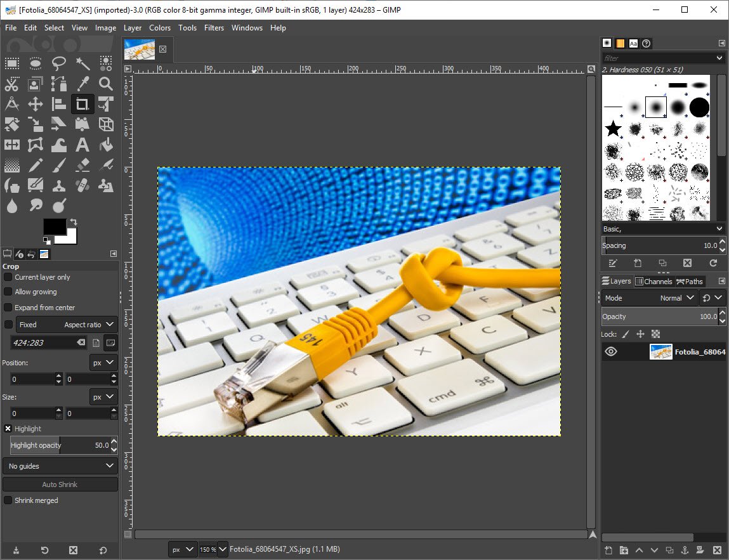This screenshot has width=729, height=560.
Task: Expand the No guides dropdown
Action: 60,466
